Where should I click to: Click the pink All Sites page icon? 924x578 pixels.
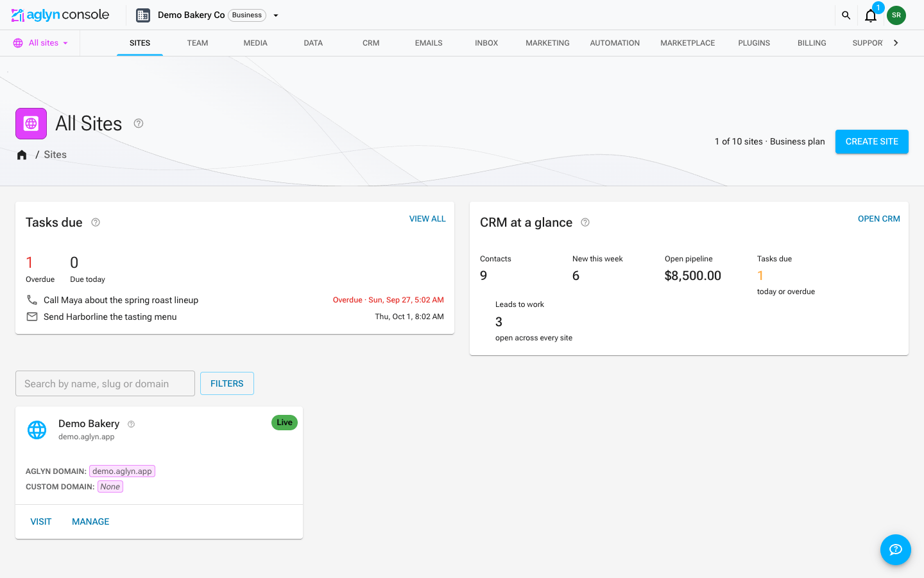click(31, 123)
